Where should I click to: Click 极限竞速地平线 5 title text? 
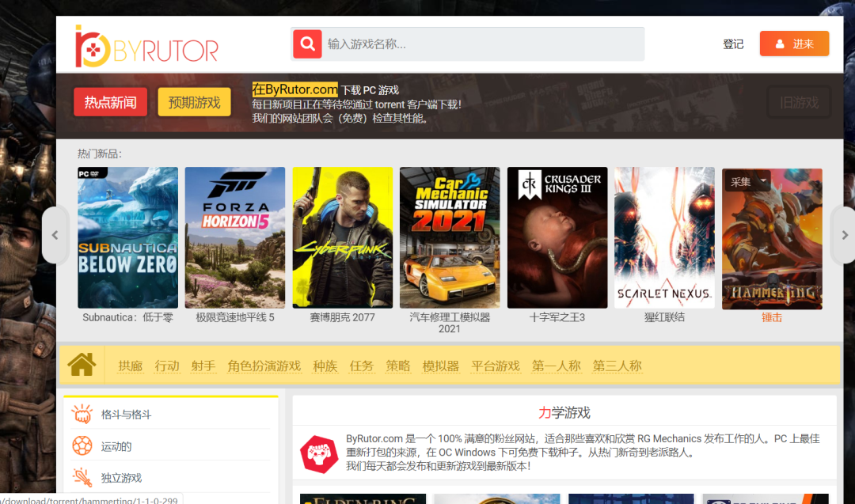point(235,317)
